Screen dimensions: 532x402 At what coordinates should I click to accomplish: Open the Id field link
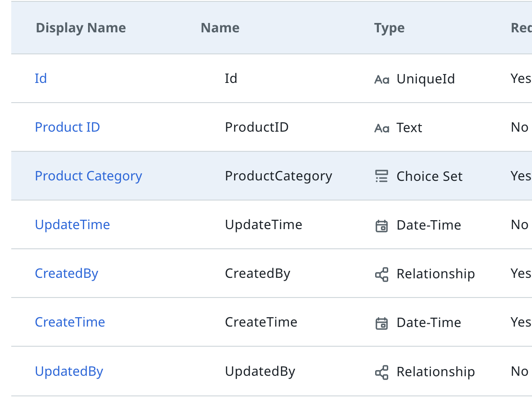click(x=41, y=78)
